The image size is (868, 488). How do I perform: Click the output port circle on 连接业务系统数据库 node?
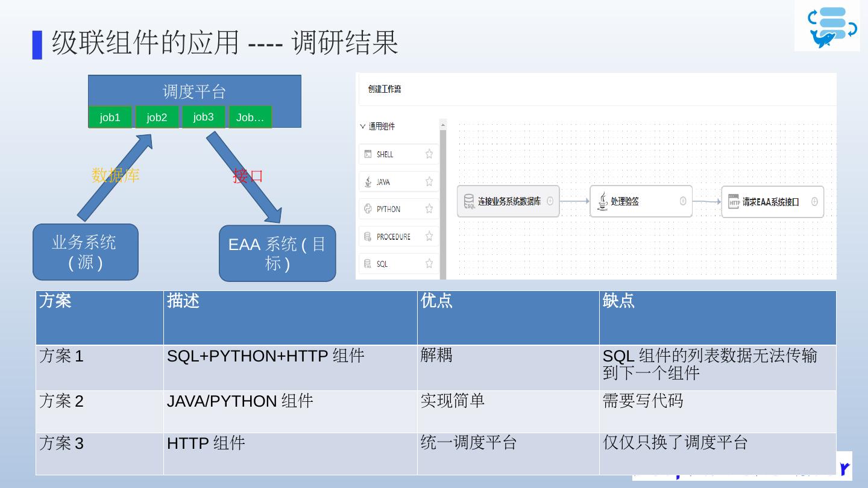(550, 201)
